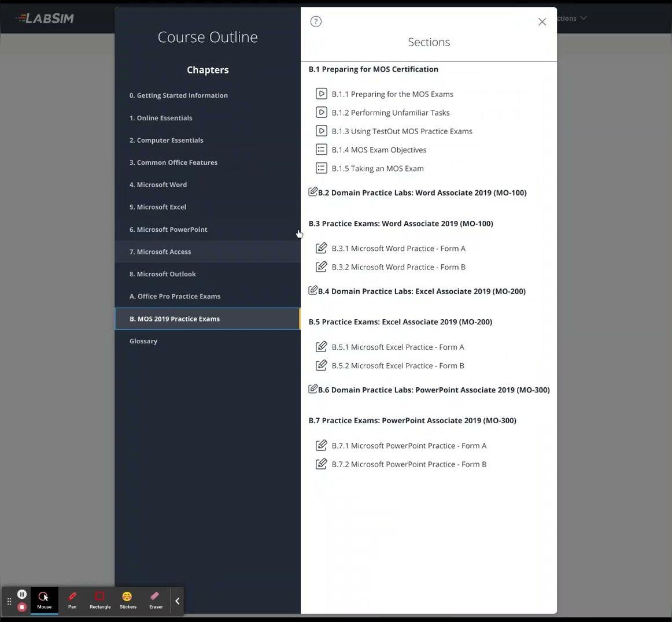Screen dimensions: 672x622
Task: Open B.1.2 Performing Unfamiliar Tasks
Action: pos(390,113)
